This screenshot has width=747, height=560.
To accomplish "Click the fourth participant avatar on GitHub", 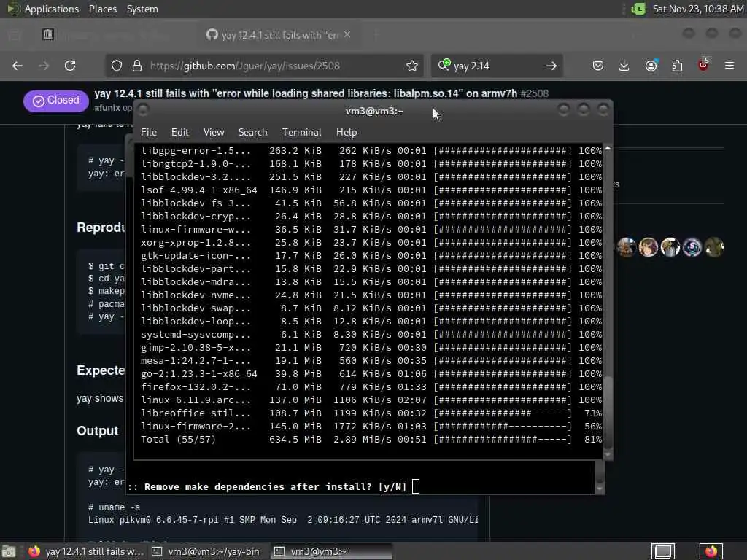I will point(692,247).
